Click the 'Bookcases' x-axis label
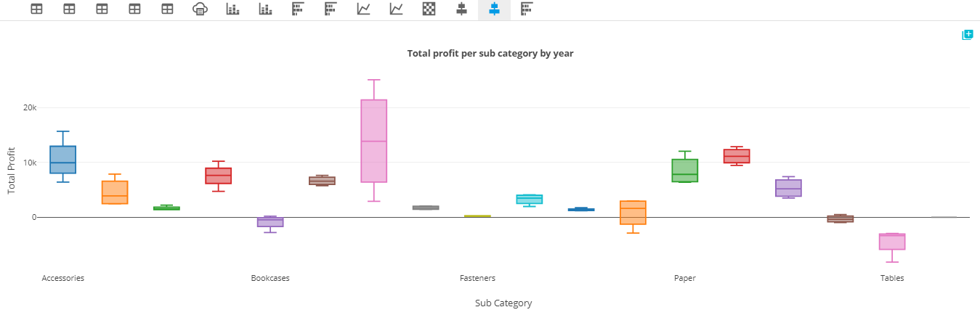This screenshot has height=315, width=980. tap(270, 278)
